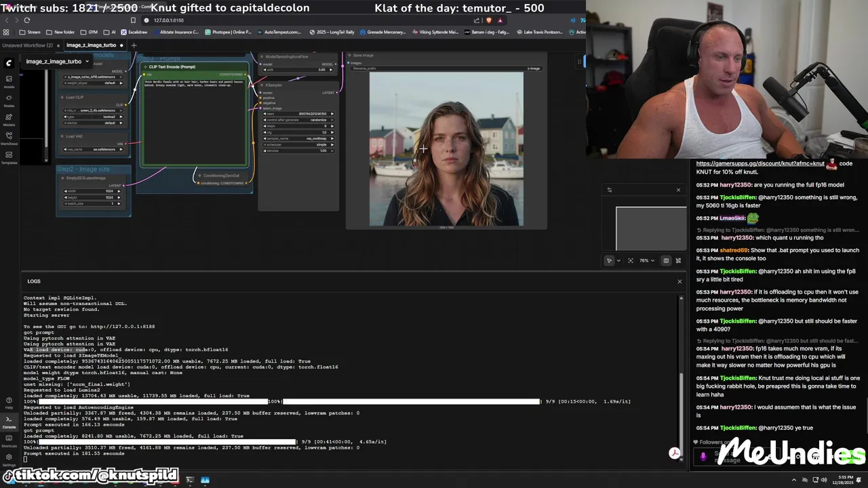The image size is (868, 488).
Task: Change the scheduler simple selector
Action: 298,144
